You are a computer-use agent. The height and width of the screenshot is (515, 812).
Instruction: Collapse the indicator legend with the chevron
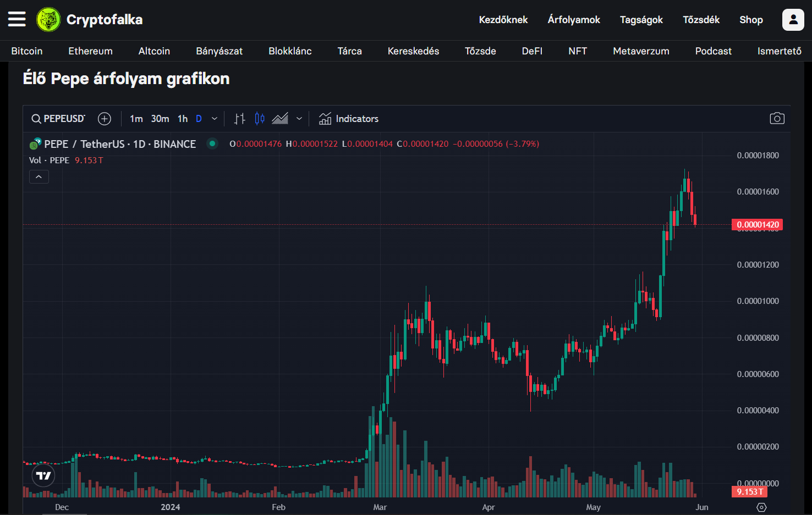click(x=39, y=176)
